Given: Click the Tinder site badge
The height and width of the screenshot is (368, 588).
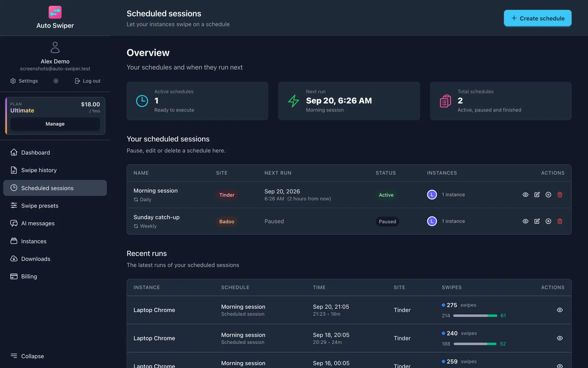Looking at the screenshot, I should [x=227, y=195].
